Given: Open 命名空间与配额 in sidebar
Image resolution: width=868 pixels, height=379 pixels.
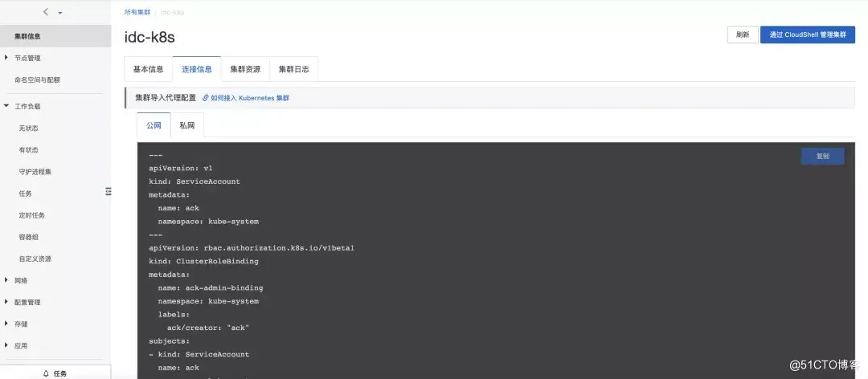Looking at the screenshot, I should pos(37,79).
